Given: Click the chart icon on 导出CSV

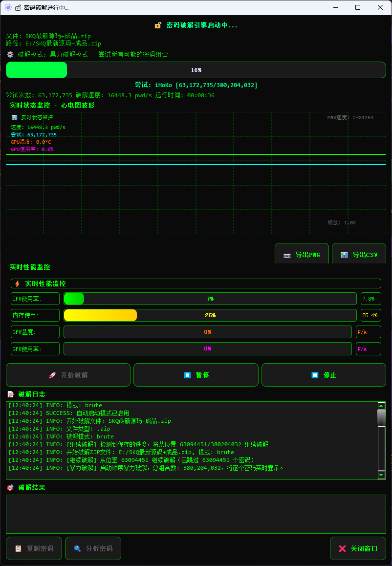Looking at the screenshot, I should click(x=345, y=255).
